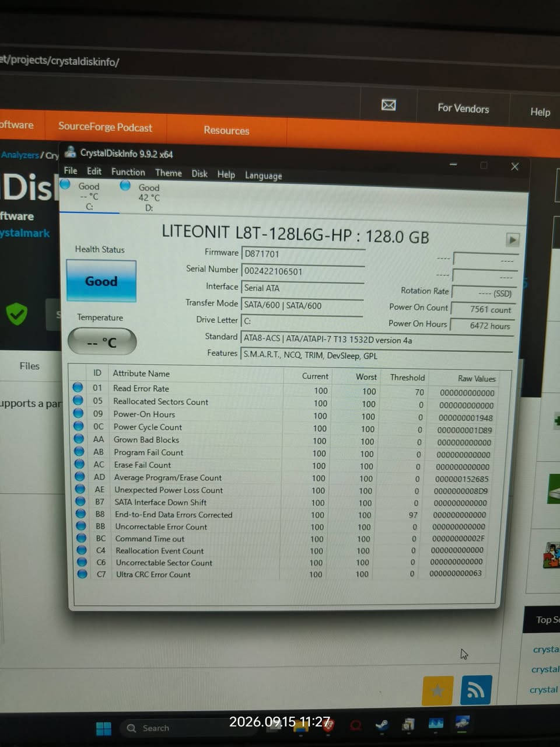This screenshot has height=747, width=560.
Task: Click status circle for Reallocation Event Count
Action: pos(82,550)
